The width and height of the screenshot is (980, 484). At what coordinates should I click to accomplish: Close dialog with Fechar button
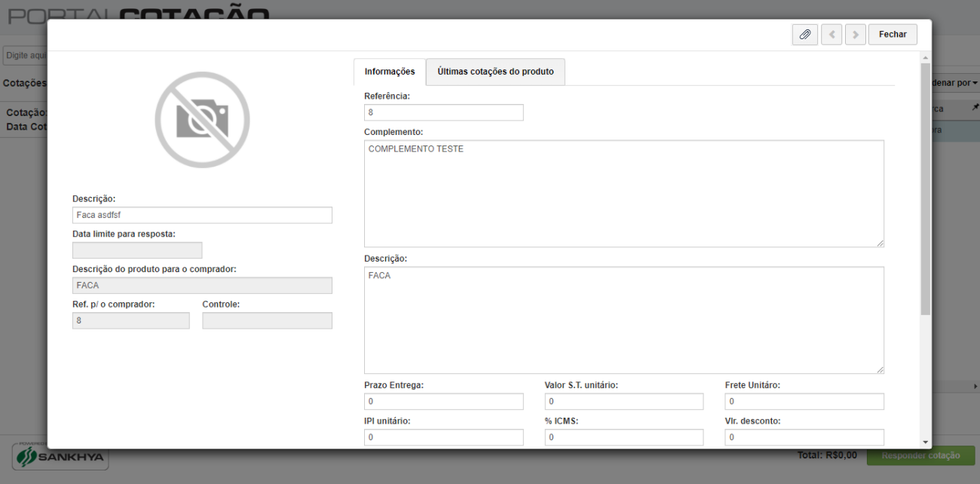click(893, 35)
